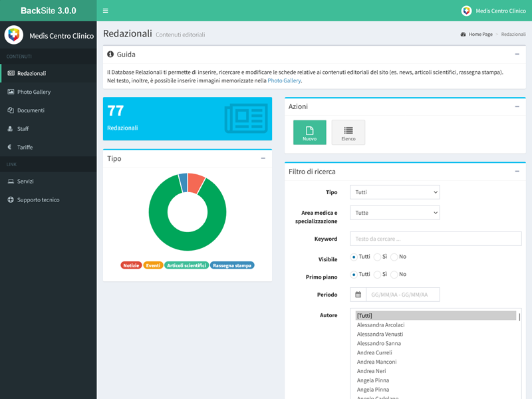Select No for Primo piano
Screen dimensions: 532x399
pyautogui.click(x=394, y=275)
